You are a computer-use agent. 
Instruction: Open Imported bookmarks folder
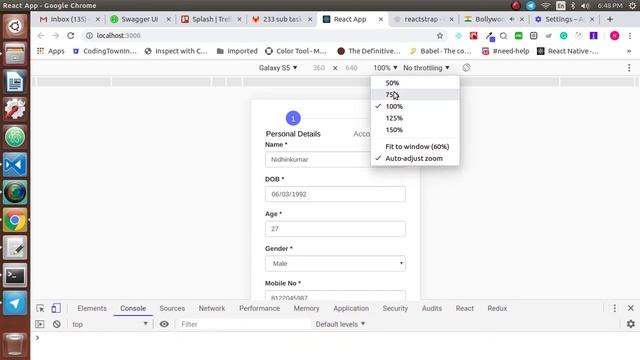click(237, 51)
